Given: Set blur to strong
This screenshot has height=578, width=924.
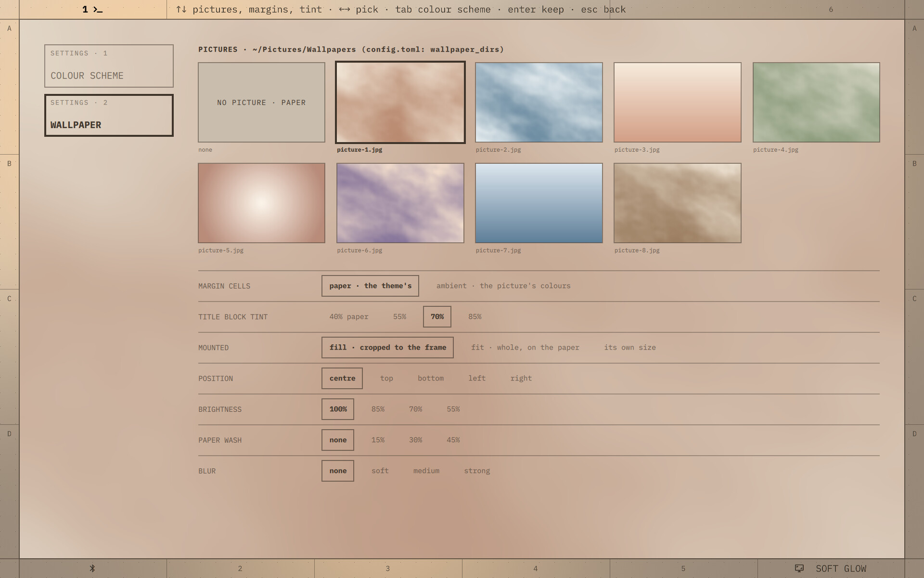Looking at the screenshot, I should coord(477,471).
